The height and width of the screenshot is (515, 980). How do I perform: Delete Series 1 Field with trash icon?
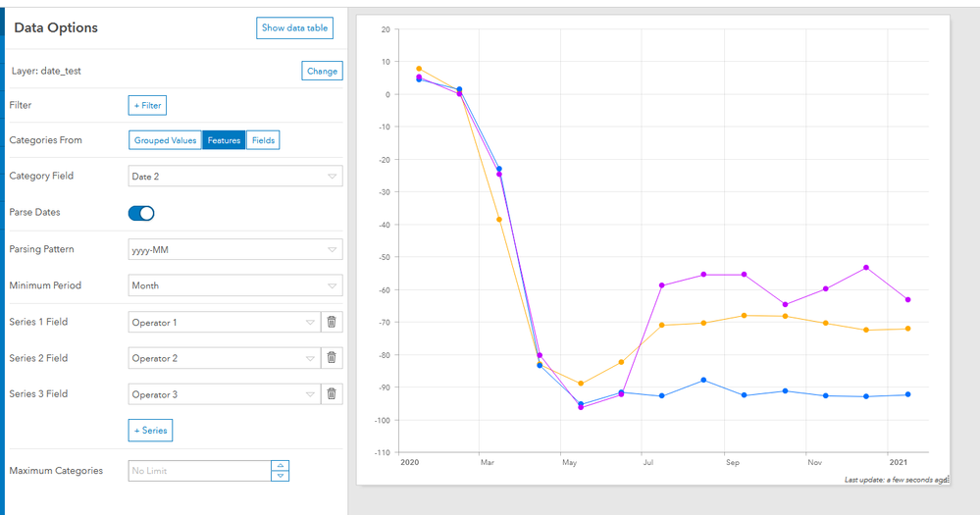pyautogui.click(x=332, y=322)
